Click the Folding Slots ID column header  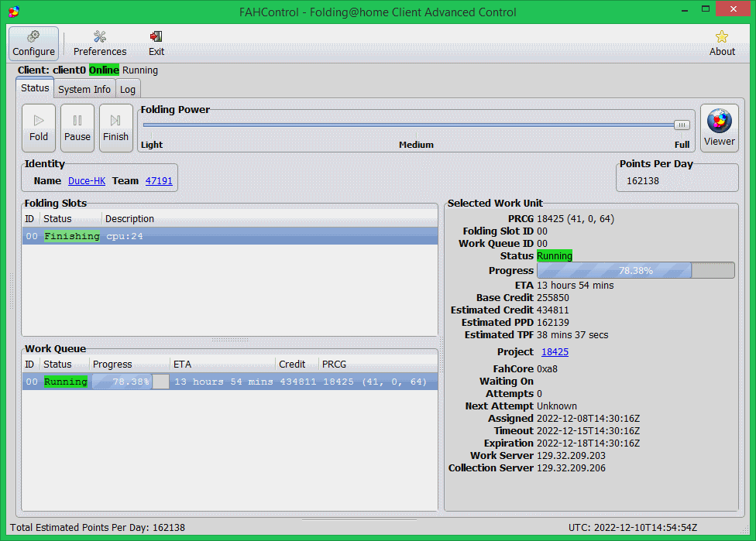click(x=31, y=219)
